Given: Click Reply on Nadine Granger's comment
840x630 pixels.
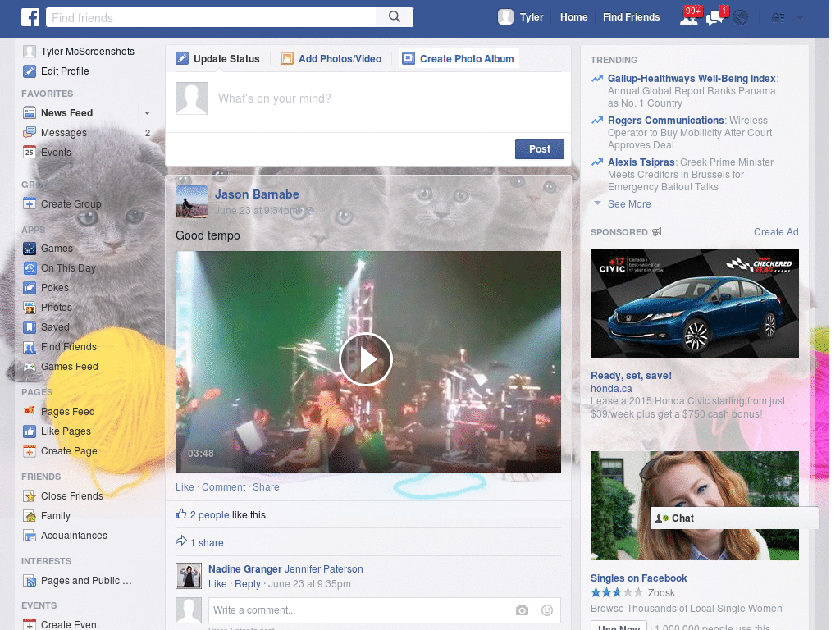Looking at the screenshot, I should [x=248, y=584].
